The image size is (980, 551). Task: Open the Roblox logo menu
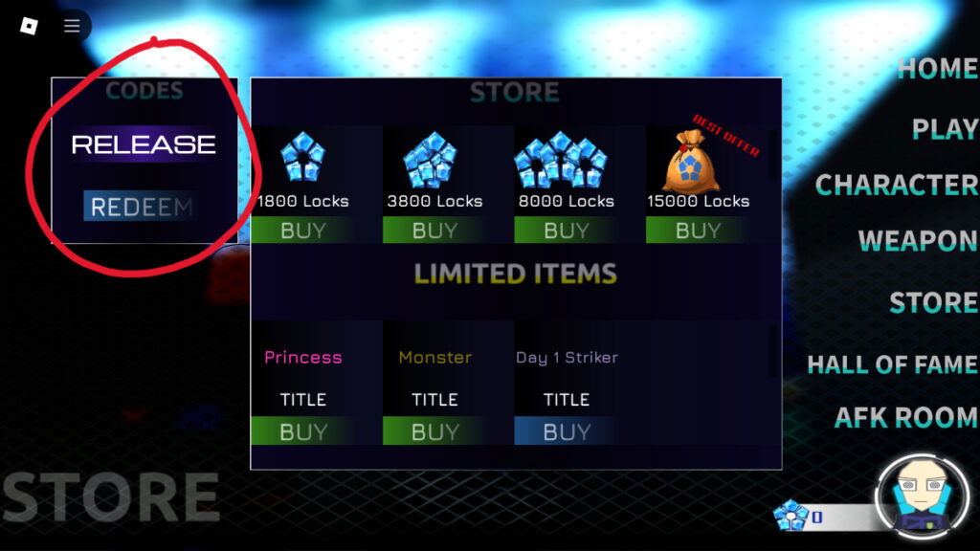point(29,26)
